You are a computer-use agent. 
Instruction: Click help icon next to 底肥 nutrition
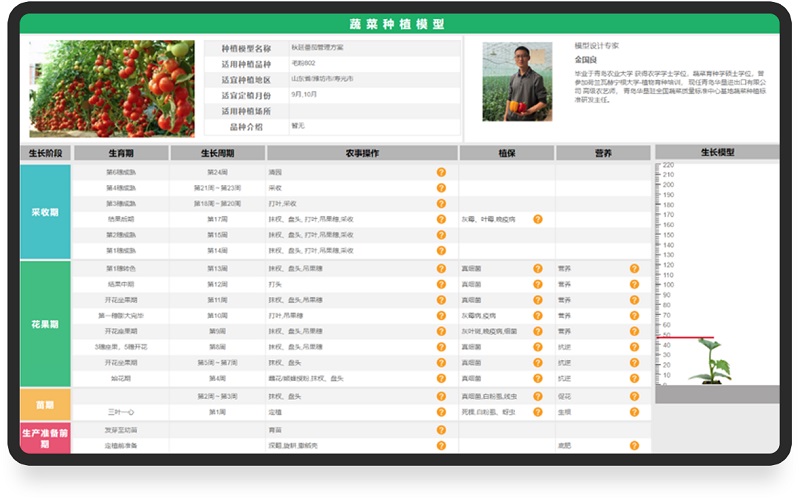634,445
